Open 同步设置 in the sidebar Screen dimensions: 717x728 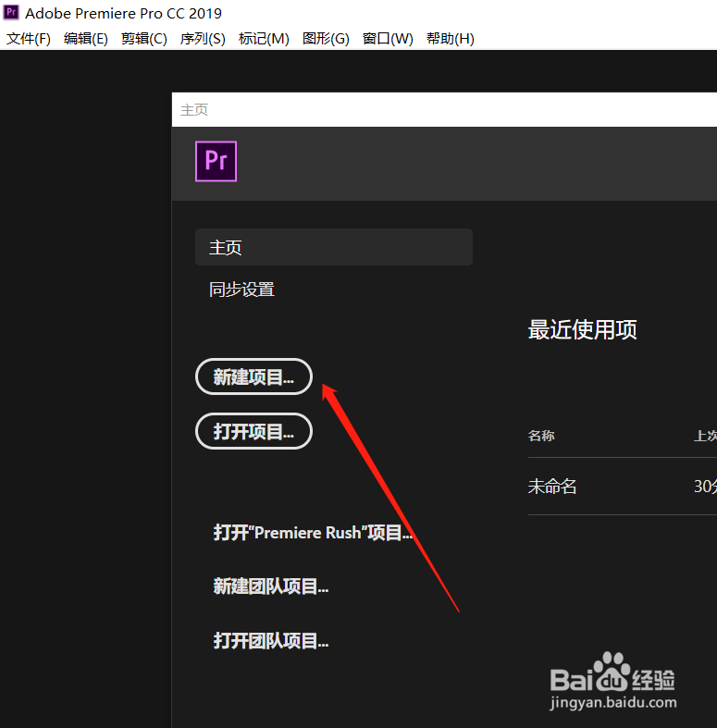coord(241,290)
